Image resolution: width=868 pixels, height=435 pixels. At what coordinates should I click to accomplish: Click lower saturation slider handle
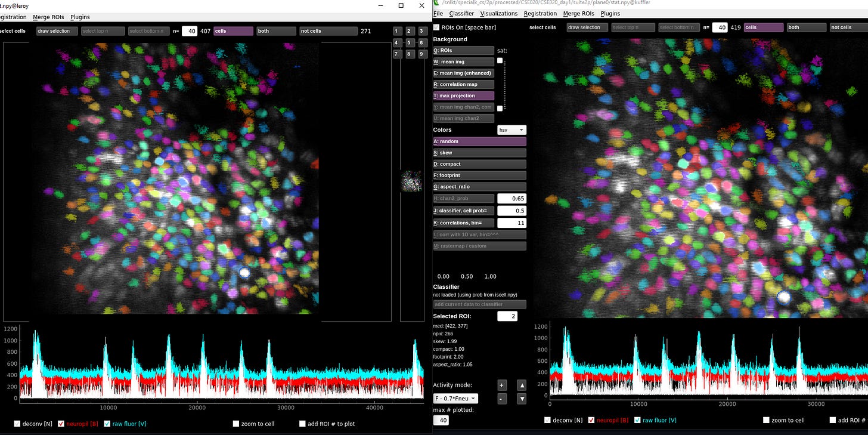pos(500,108)
